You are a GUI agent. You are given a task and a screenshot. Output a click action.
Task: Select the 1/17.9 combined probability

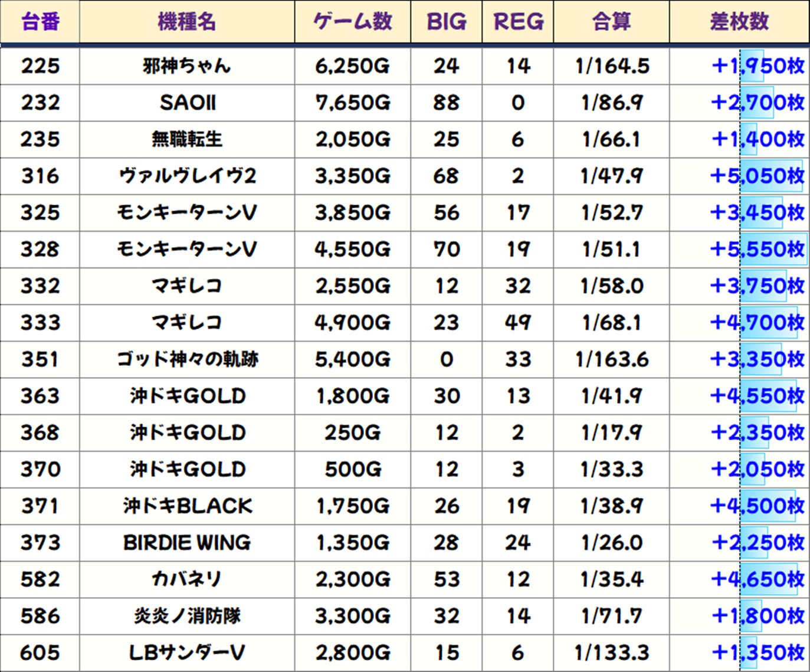[x=612, y=433]
